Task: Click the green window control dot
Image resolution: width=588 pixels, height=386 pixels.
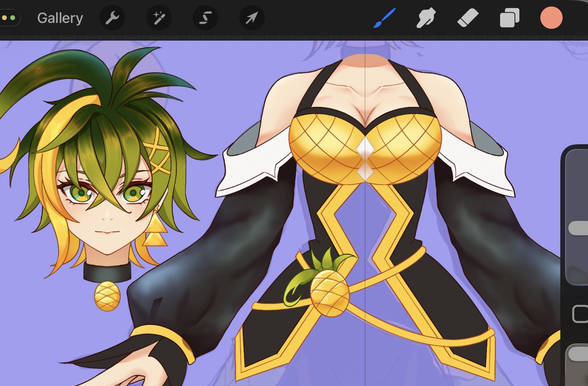Action: coord(12,18)
